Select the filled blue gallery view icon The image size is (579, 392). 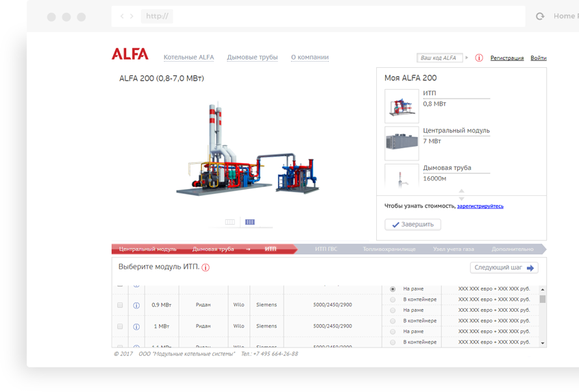(x=250, y=222)
